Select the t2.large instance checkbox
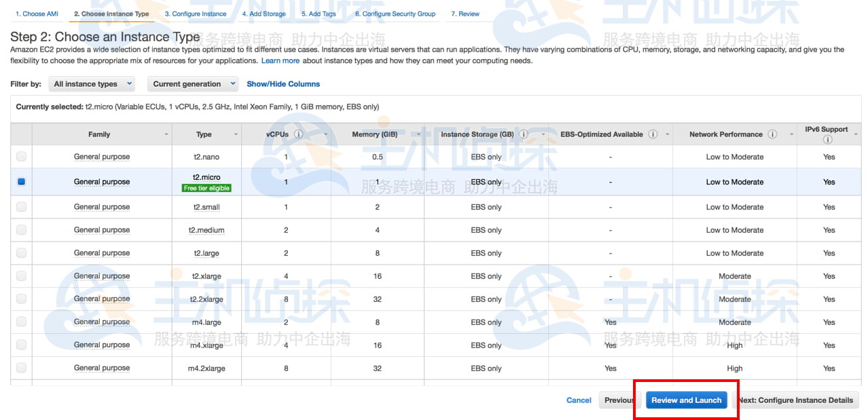The image size is (868, 420). (21, 253)
